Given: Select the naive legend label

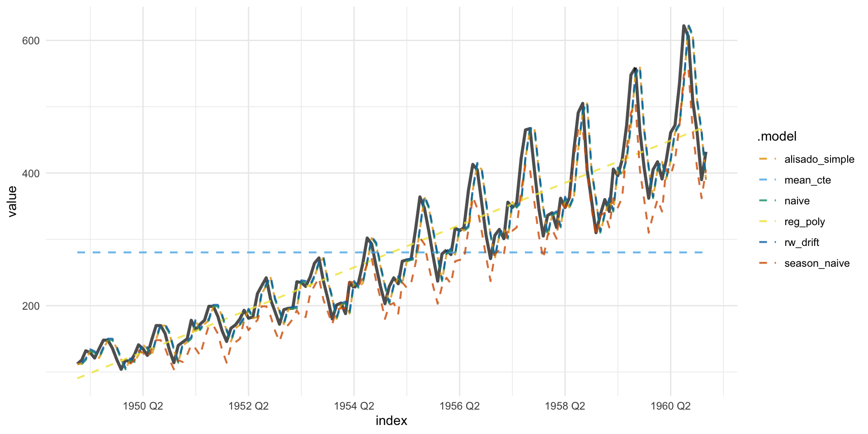Looking at the screenshot, I should (x=797, y=201).
